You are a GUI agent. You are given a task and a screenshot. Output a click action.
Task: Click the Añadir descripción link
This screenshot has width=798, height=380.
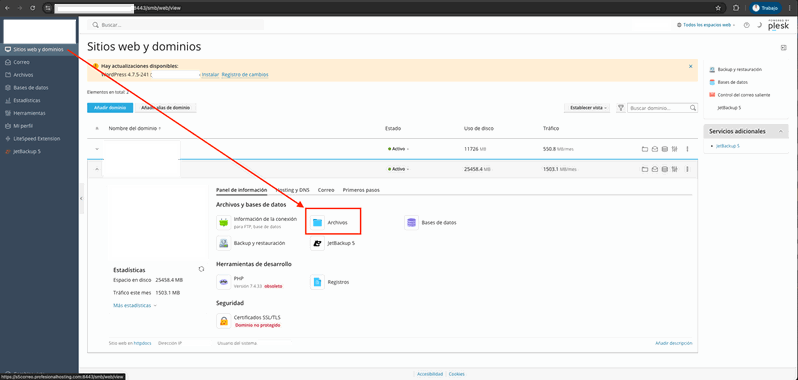click(674, 343)
